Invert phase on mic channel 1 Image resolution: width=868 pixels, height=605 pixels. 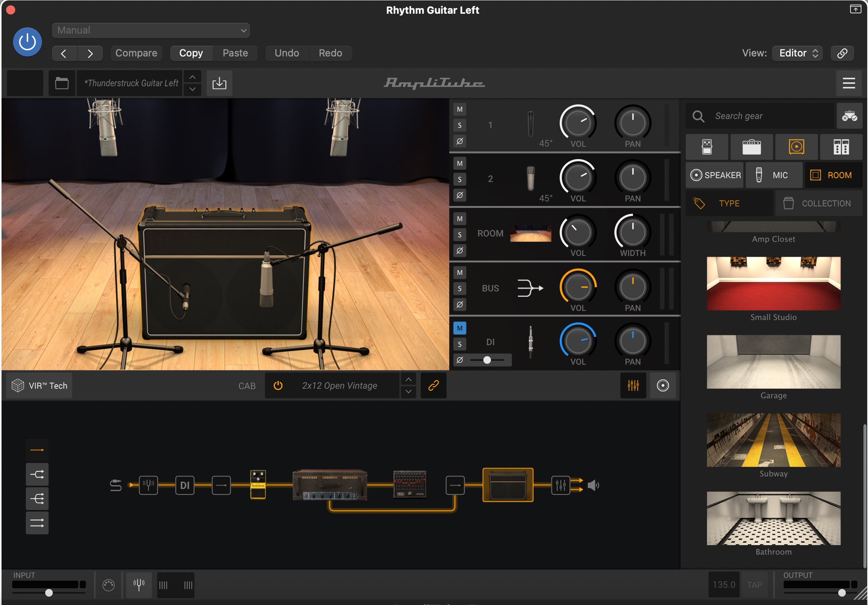click(x=460, y=141)
